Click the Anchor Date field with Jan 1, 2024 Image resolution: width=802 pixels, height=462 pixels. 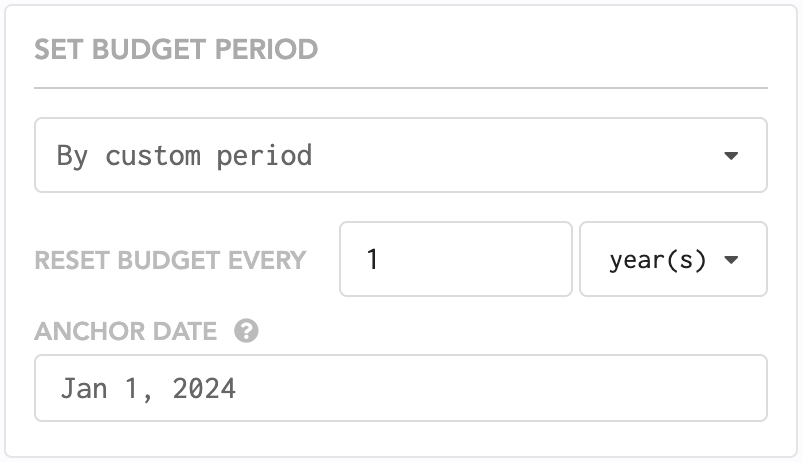[x=400, y=388]
